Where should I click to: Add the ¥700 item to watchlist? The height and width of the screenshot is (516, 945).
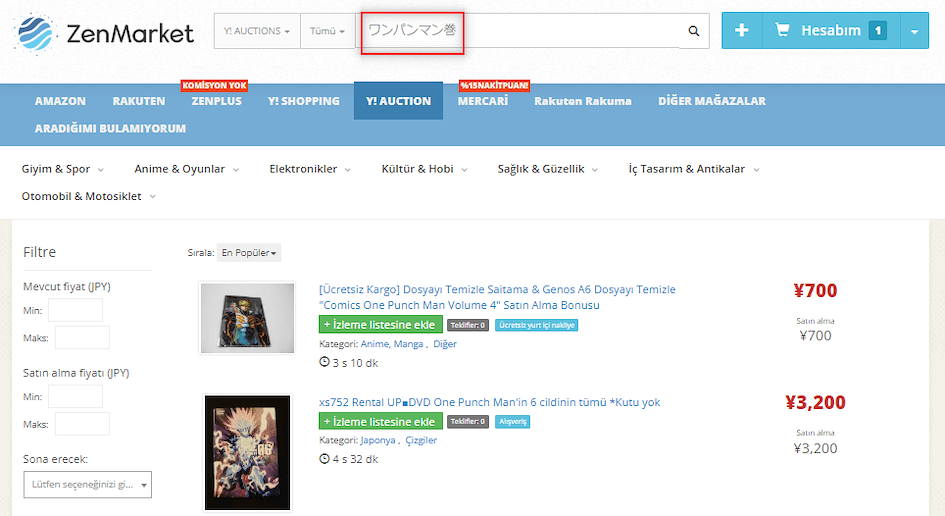(380, 324)
